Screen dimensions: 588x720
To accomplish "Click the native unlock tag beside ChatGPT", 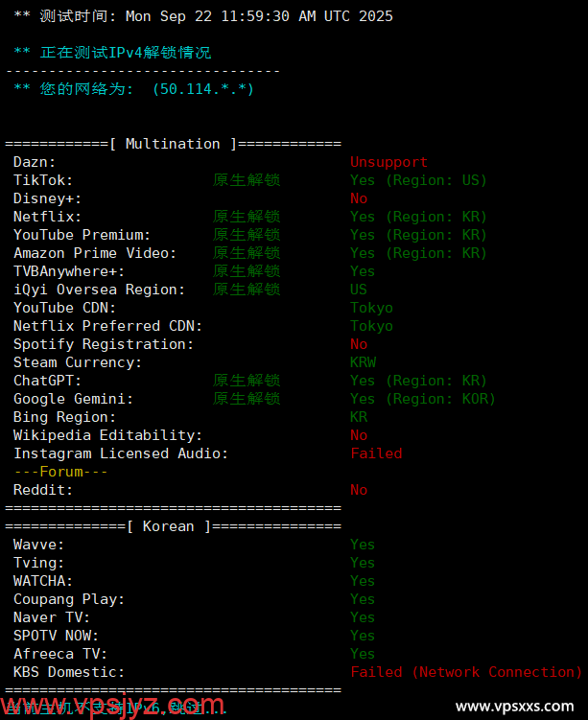I will 247,381.
